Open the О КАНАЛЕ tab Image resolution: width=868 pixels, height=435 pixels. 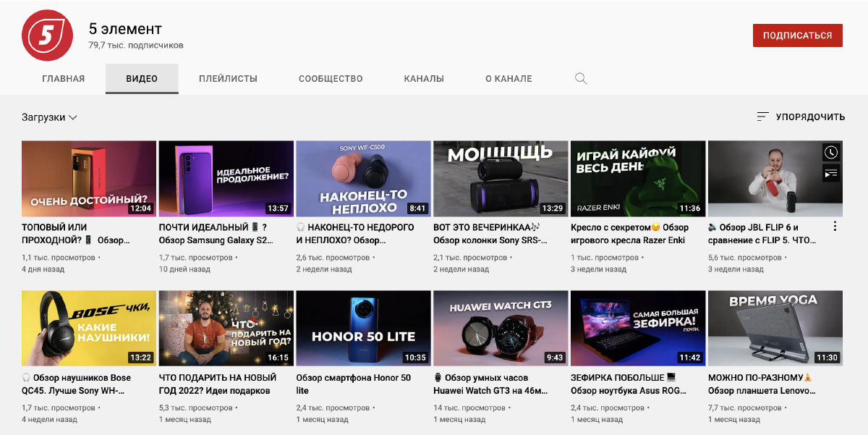509,79
